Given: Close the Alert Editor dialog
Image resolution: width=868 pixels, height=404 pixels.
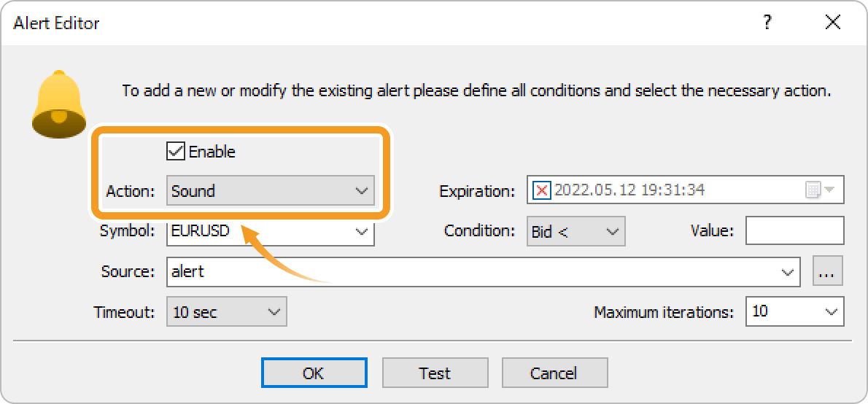Looking at the screenshot, I should click(833, 23).
